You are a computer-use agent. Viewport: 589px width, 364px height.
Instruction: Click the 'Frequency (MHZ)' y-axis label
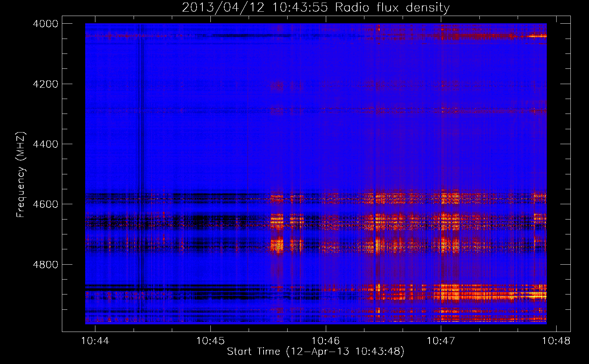coord(21,175)
